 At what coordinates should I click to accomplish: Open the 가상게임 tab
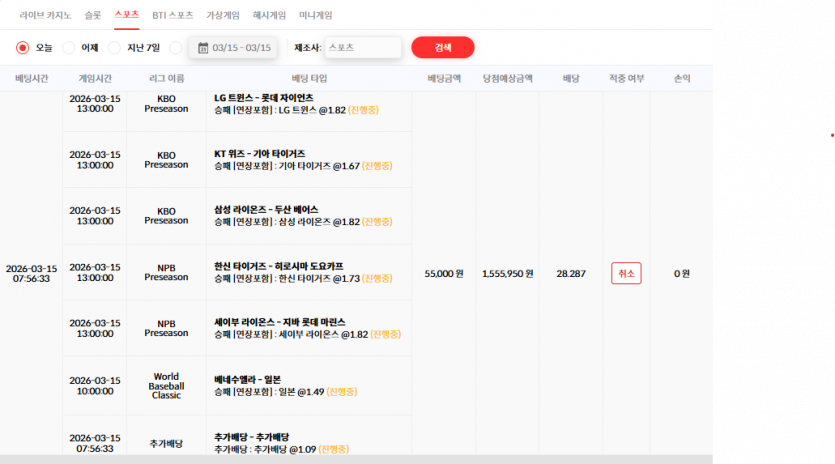[223, 15]
